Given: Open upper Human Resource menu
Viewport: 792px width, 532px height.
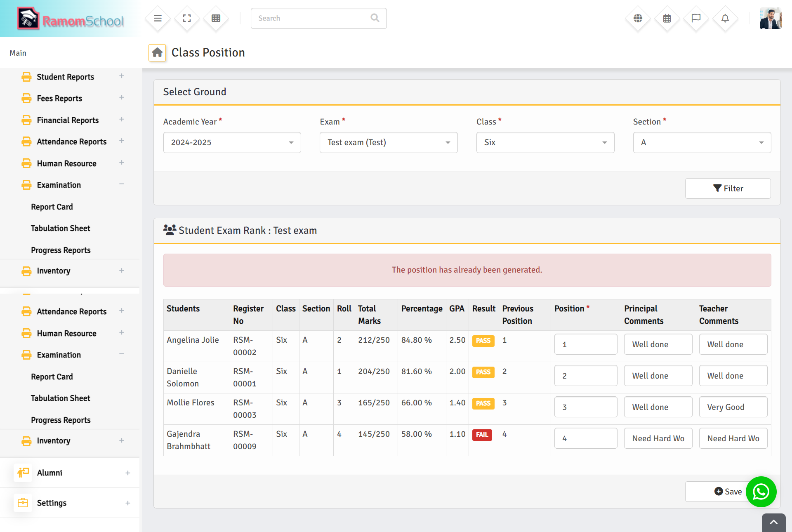Looking at the screenshot, I should (67, 163).
